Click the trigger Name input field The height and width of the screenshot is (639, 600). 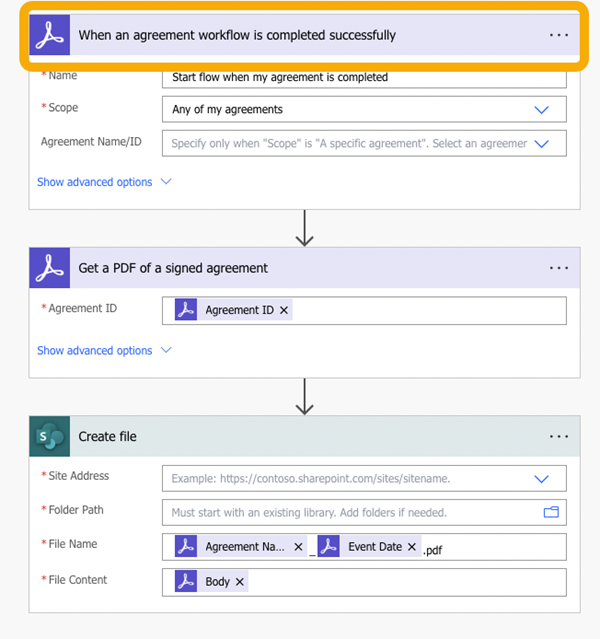[363, 77]
